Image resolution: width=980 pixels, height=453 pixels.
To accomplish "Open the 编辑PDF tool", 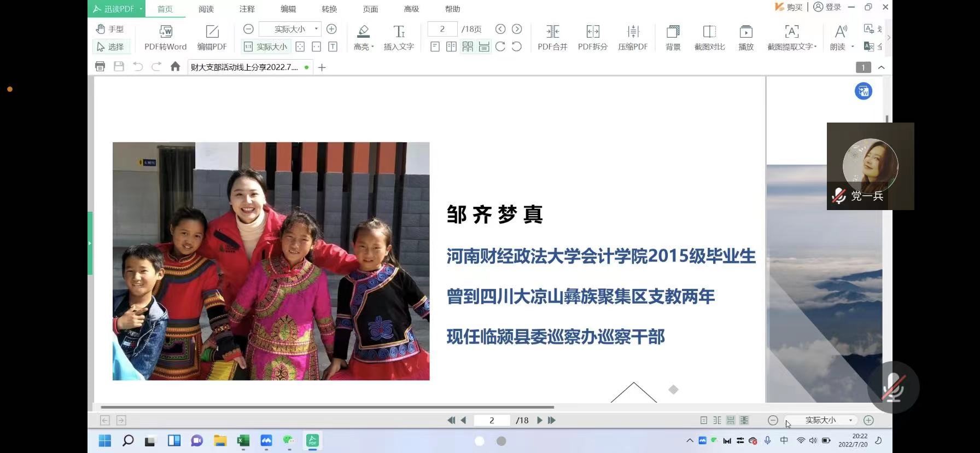I will [x=212, y=37].
